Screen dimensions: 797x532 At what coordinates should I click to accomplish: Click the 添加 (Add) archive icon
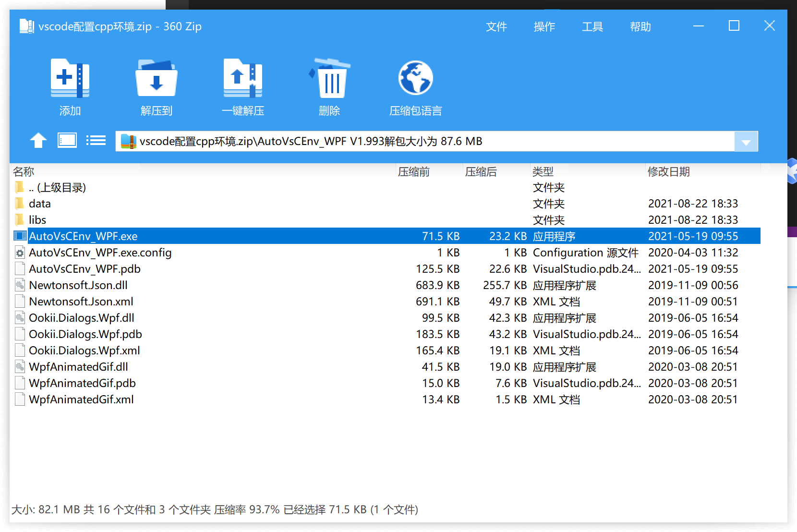[70, 78]
